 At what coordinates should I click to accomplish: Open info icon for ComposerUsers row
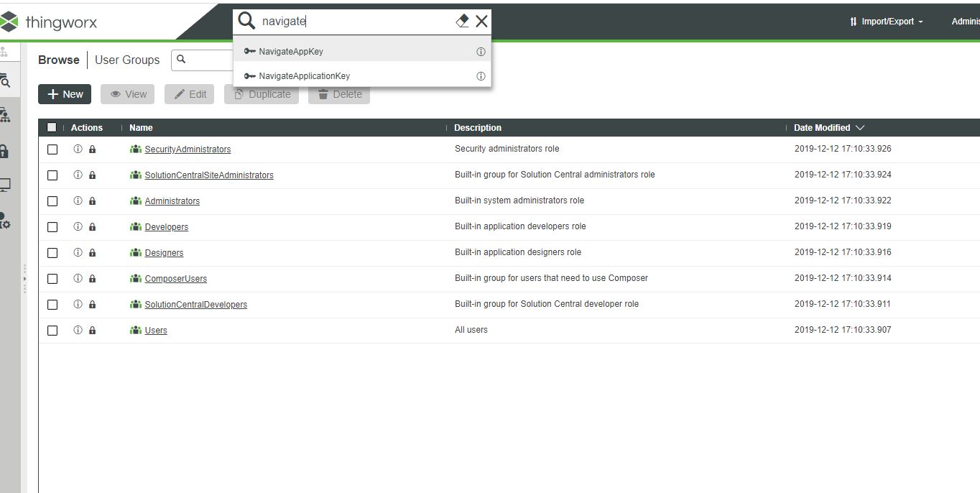(78, 279)
